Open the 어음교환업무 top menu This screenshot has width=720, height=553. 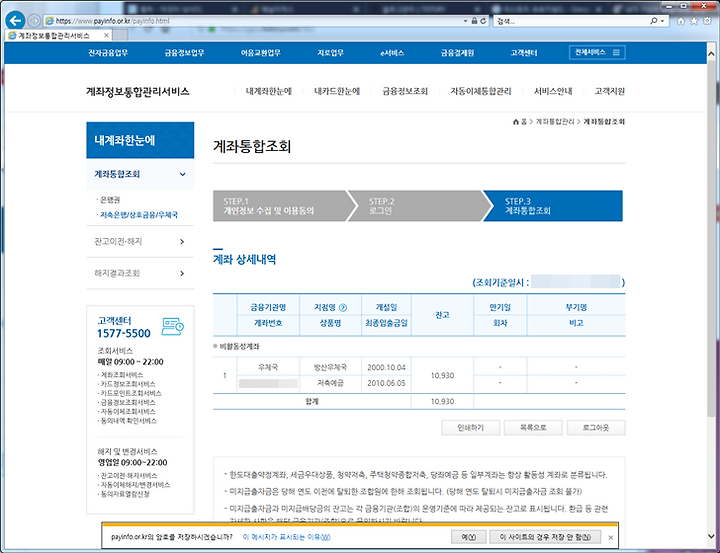point(260,53)
